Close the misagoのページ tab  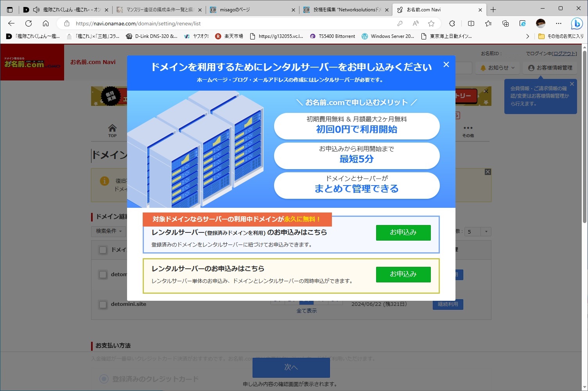pos(294,10)
